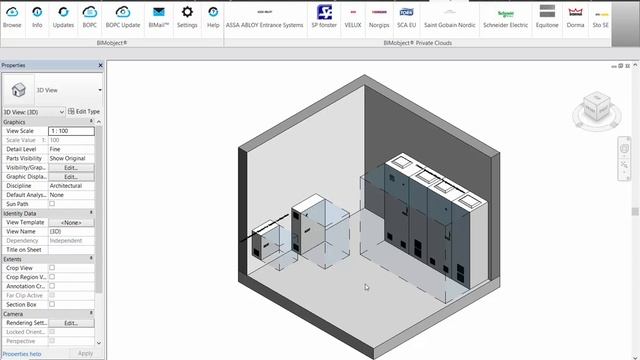Toggle the Annotation Crop checkbox

pos(52,286)
